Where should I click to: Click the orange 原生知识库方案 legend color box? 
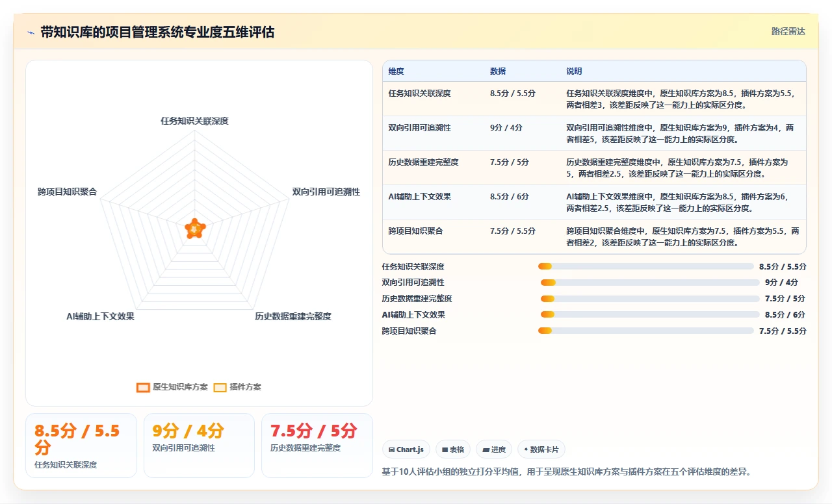pos(143,388)
